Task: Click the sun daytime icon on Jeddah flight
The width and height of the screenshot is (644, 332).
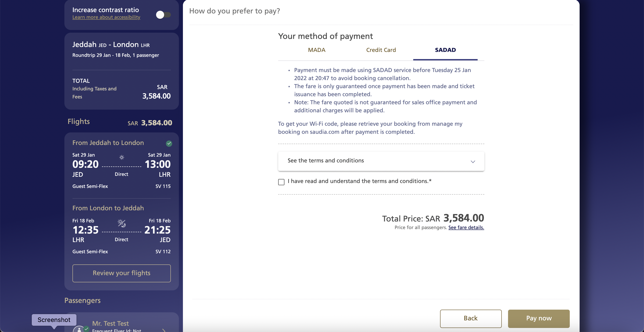Action: point(121,157)
